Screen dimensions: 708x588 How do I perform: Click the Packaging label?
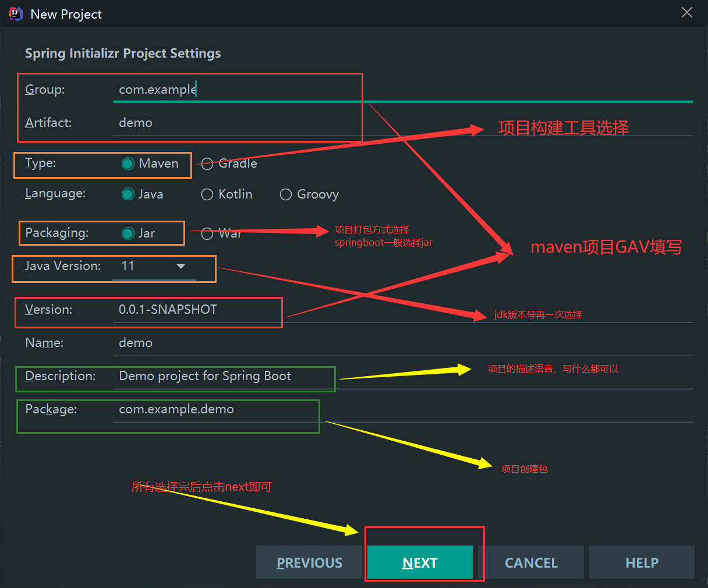[57, 233]
